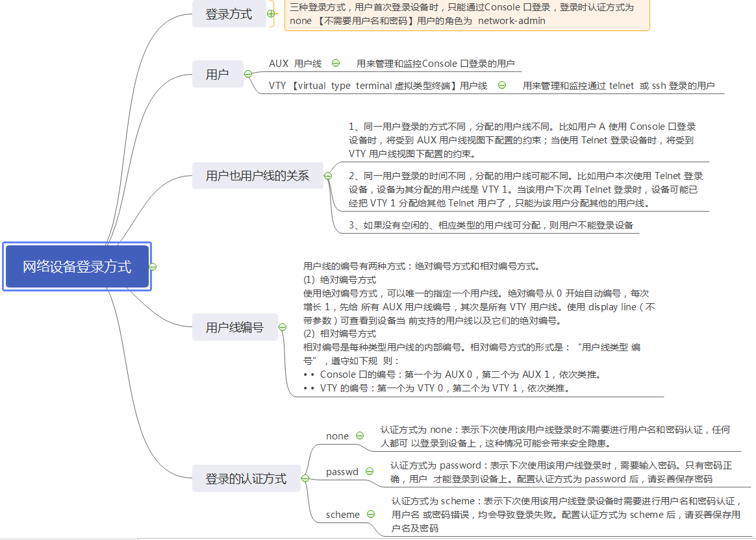Image resolution: width=756 pixels, height=540 pixels.
Task: Toggle the central topic collapse marker
Action: click(152, 266)
